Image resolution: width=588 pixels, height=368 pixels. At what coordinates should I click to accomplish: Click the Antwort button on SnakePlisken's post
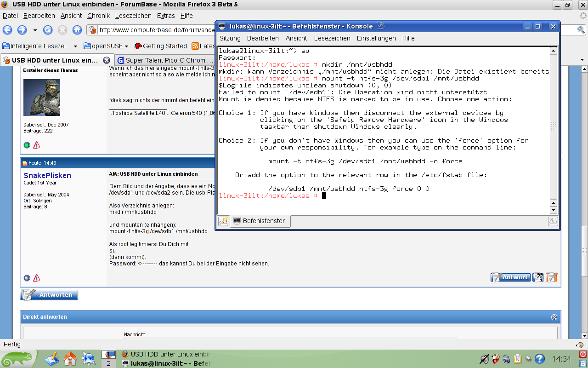[x=510, y=277]
